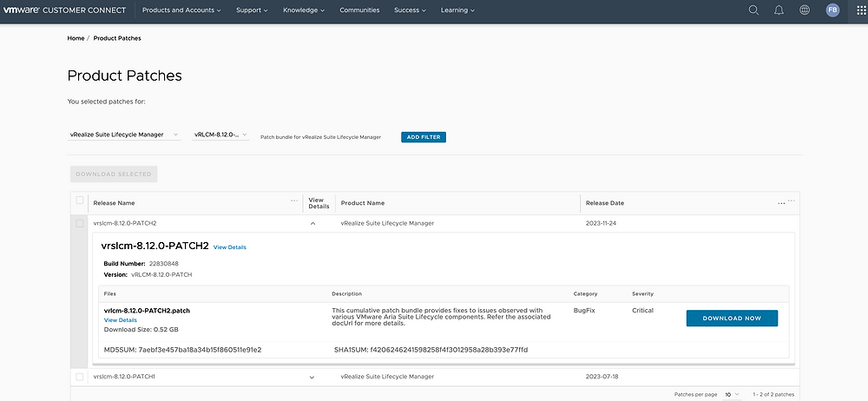Image resolution: width=868 pixels, height=401 pixels.
Task: Open the apps grid icon
Action: 861,10
